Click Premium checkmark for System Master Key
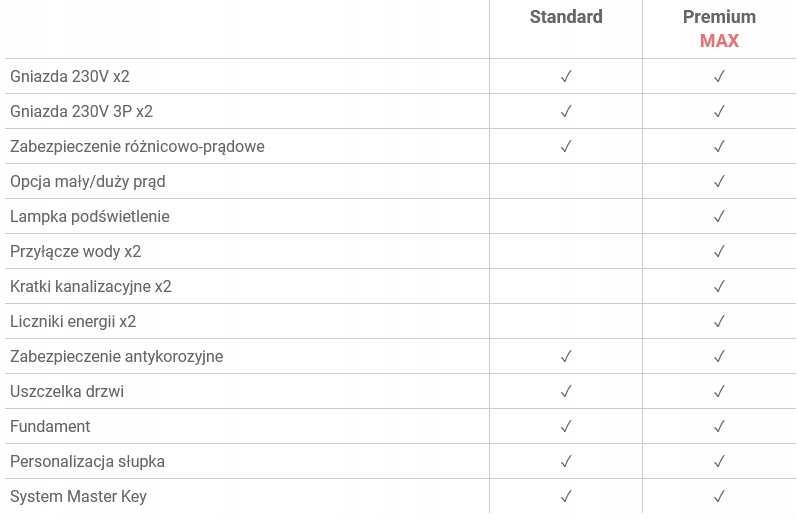The height and width of the screenshot is (521, 797). tap(719, 497)
